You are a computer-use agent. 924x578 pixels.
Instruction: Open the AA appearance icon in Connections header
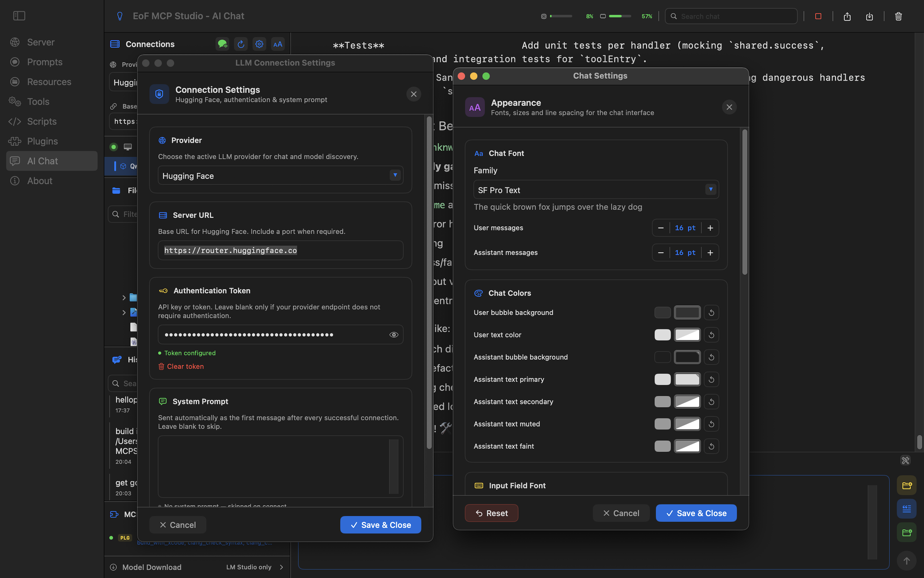278,44
